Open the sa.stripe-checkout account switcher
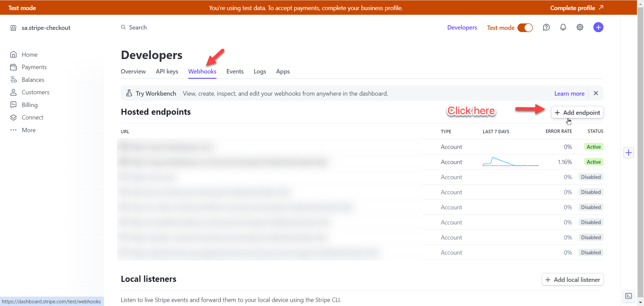The width and height of the screenshot is (644, 306). point(46,28)
